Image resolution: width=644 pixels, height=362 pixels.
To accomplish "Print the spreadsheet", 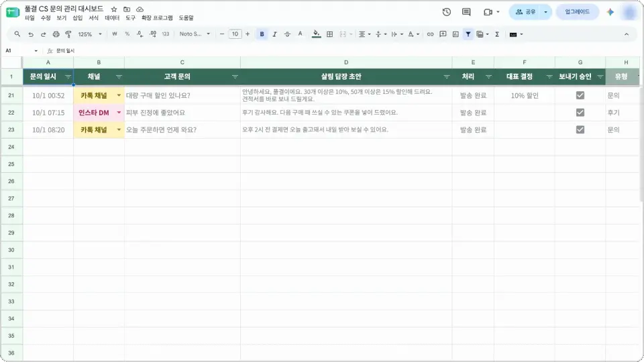I will 56,34.
